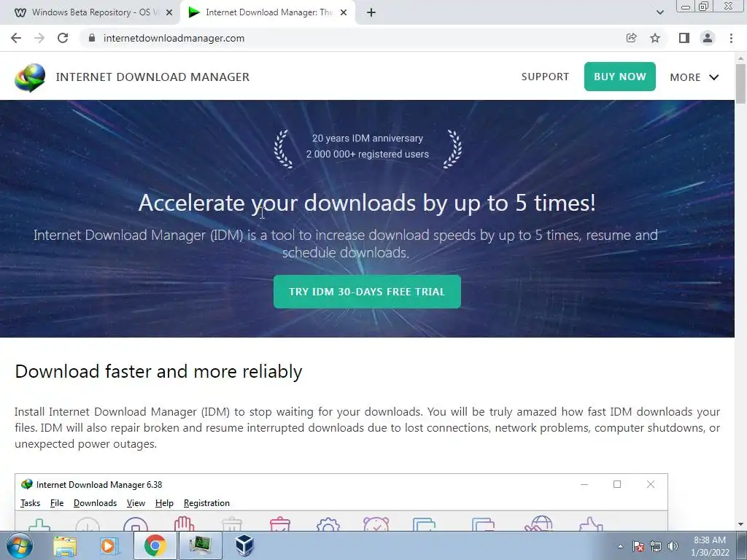Viewport: 747px width, 560px height.
Task: Launch Windows Explorer from the taskbar
Action: click(x=65, y=545)
